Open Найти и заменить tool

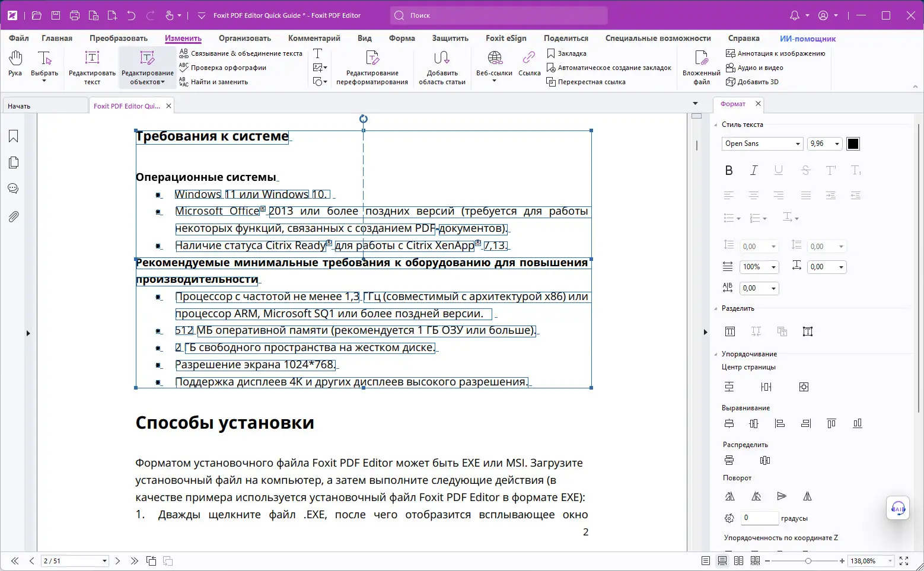click(218, 81)
